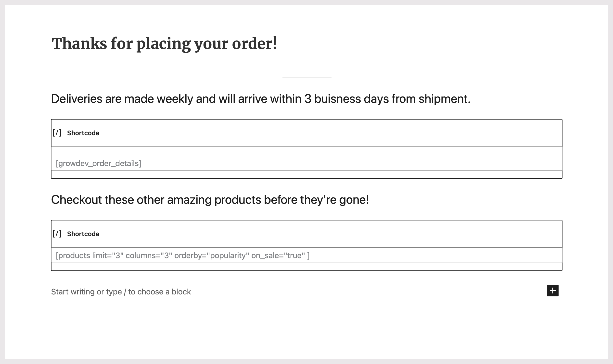Click the word 'amazing' in the checkout paragraph

(189, 200)
